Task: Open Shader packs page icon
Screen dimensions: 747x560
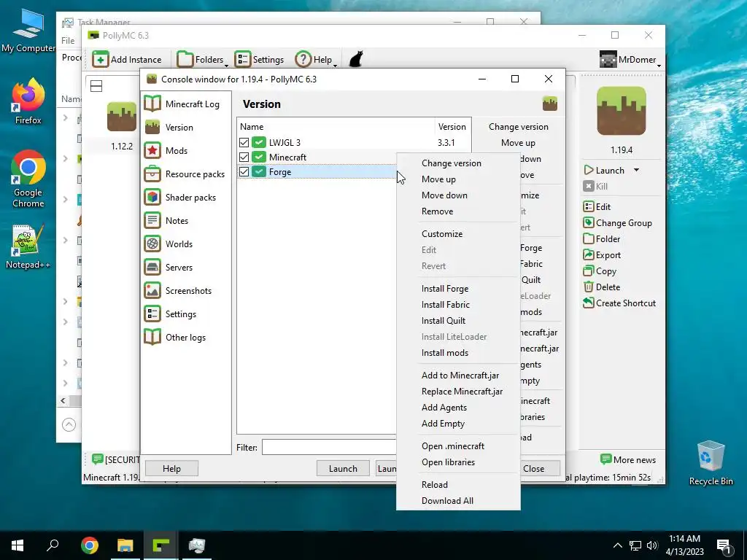Action: pyautogui.click(x=152, y=197)
